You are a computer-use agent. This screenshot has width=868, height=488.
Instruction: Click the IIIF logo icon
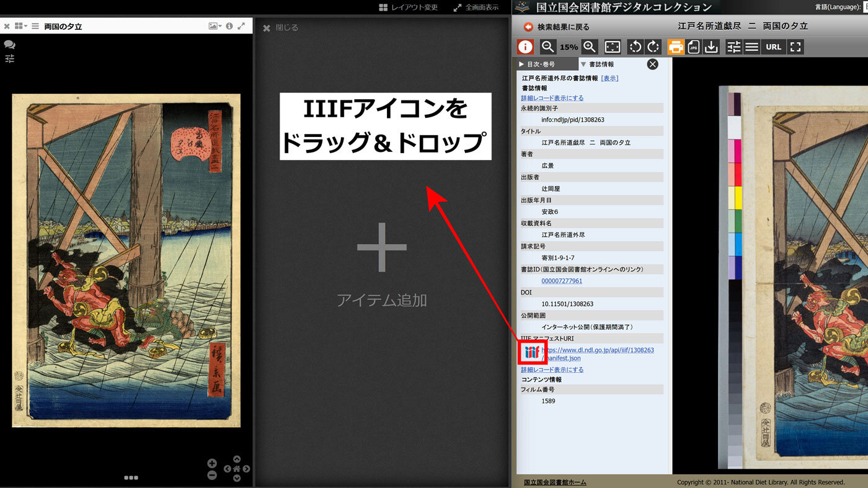coord(532,353)
